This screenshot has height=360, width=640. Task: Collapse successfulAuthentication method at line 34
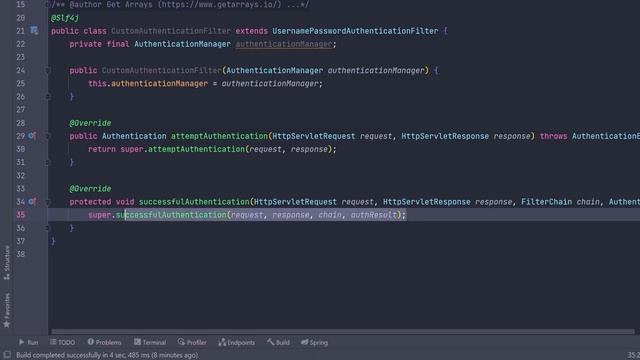(47, 202)
